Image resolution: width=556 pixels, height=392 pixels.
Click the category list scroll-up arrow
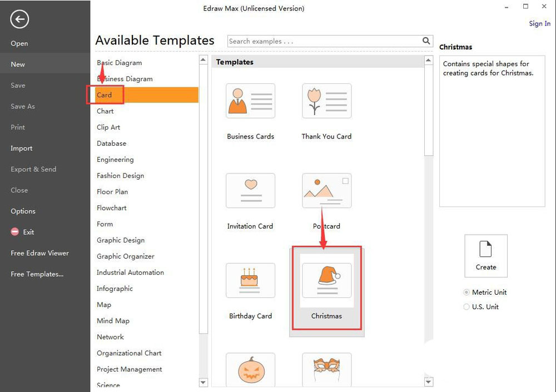(x=203, y=59)
